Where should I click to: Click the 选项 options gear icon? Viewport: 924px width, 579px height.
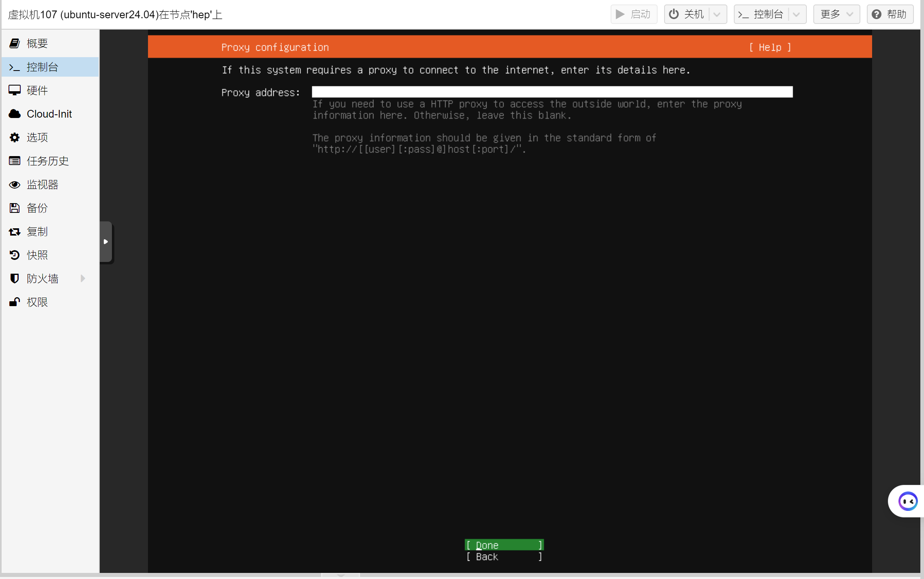15,137
